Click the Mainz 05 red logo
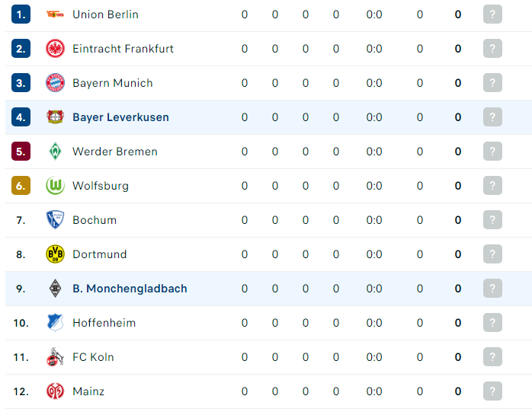Viewport: 532px width, 415px height. (x=55, y=391)
